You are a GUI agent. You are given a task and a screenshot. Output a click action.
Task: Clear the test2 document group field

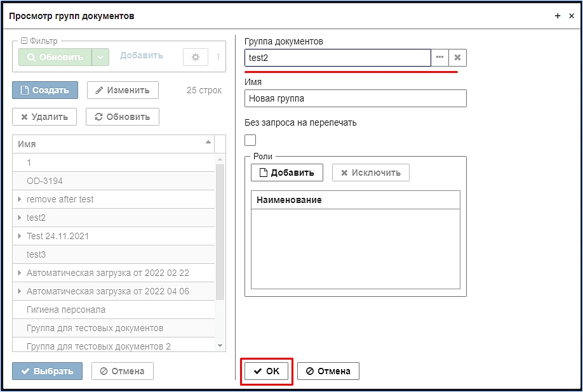458,58
